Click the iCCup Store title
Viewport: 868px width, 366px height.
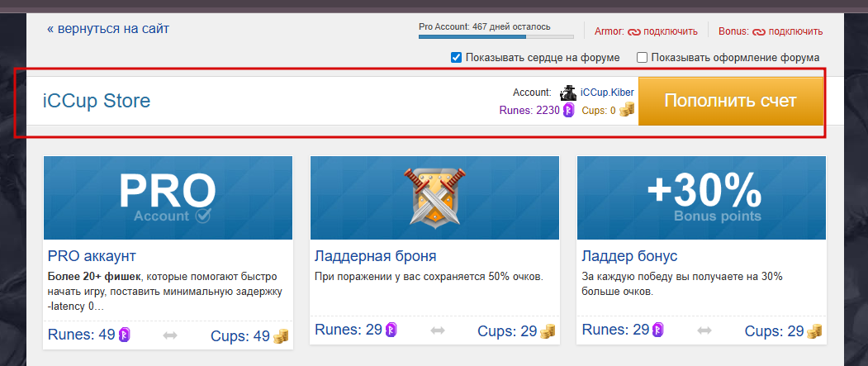click(x=97, y=101)
